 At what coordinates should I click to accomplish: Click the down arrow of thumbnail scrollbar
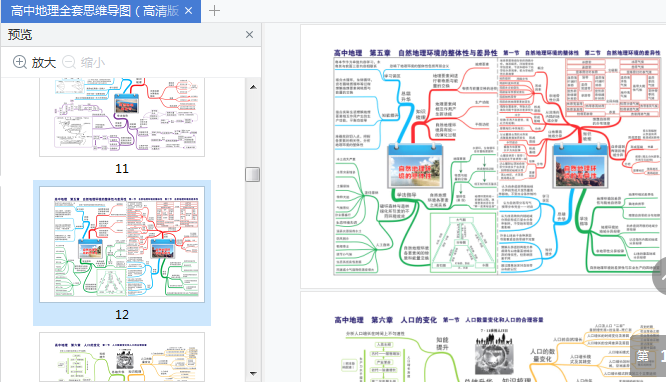pyautogui.click(x=253, y=374)
